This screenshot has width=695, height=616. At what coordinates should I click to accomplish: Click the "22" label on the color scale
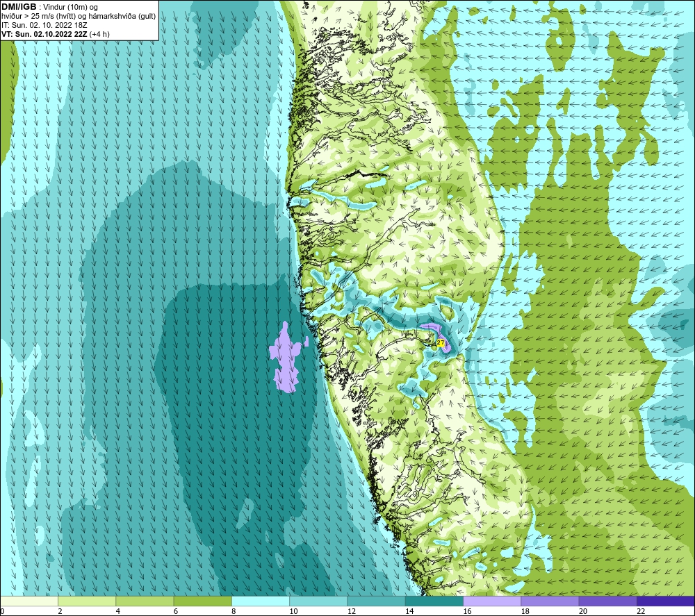[641, 611]
